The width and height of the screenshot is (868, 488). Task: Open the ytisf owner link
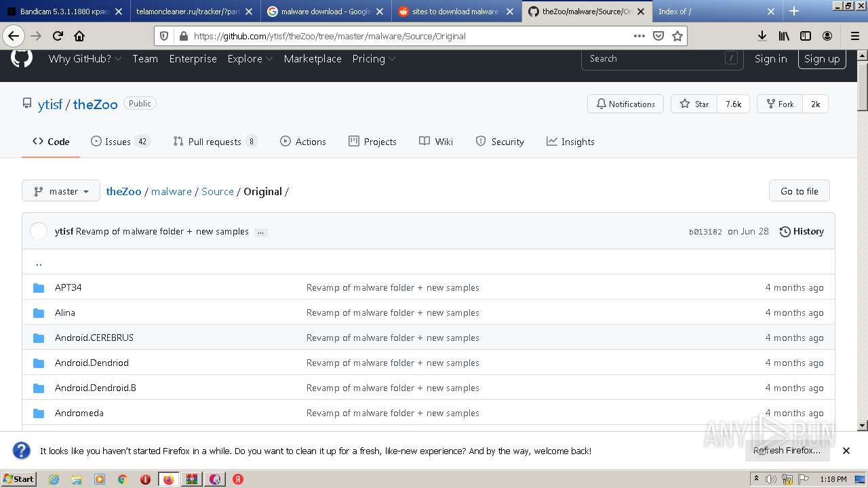(x=50, y=104)
